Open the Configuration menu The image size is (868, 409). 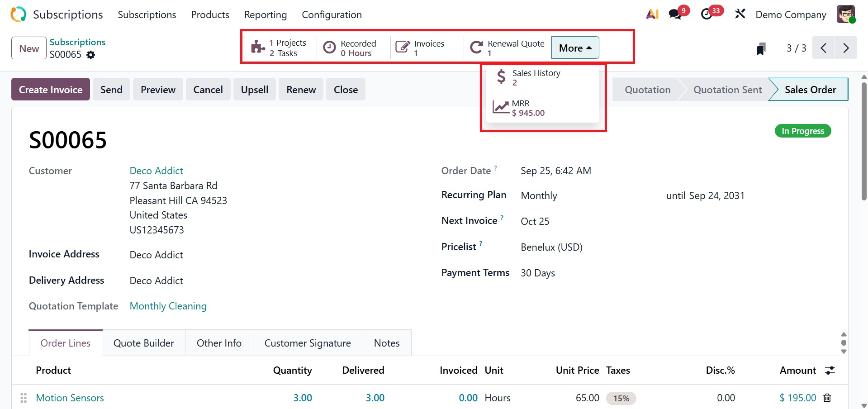[x=332, y=14]
